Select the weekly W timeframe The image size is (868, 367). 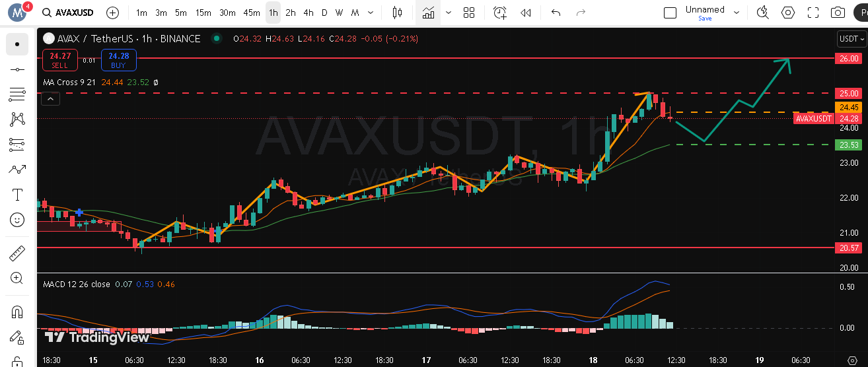(339, 13)
